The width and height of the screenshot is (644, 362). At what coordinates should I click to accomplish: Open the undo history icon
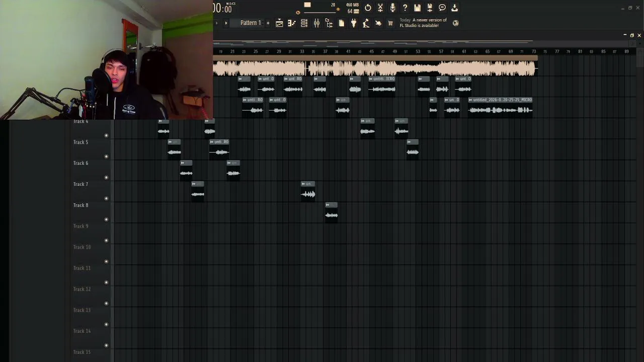tap(368, 8)
